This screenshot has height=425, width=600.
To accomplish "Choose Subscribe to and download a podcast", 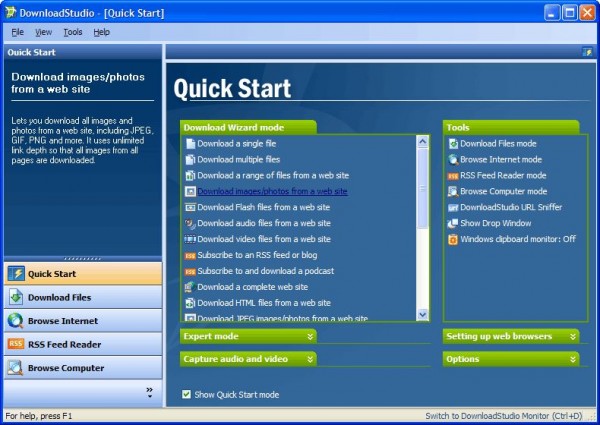I will pyautogui.click(x=266, y=271).
